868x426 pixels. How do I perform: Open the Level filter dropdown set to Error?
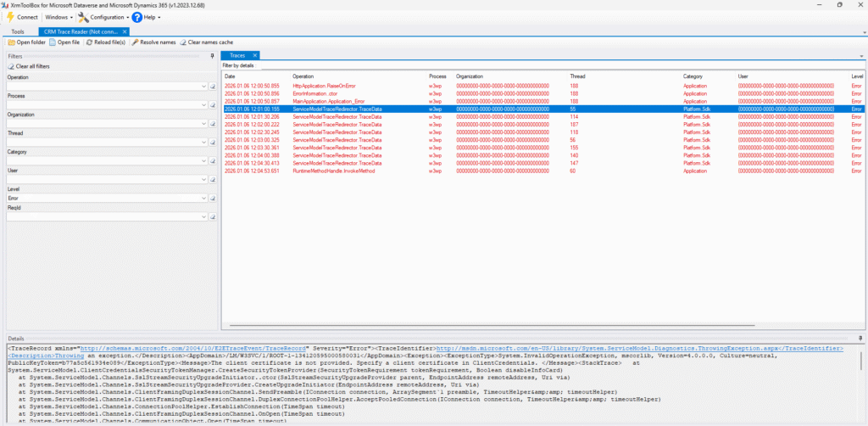pyautogui.click(x=203, y=199)
